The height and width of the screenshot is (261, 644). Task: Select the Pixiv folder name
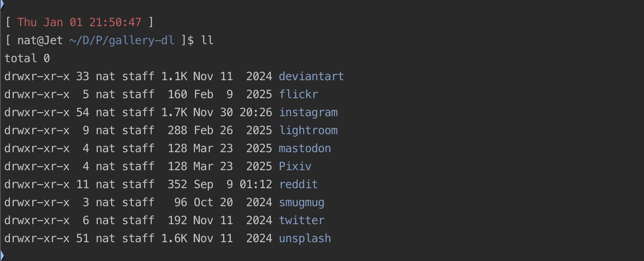[x=295, y=166]
